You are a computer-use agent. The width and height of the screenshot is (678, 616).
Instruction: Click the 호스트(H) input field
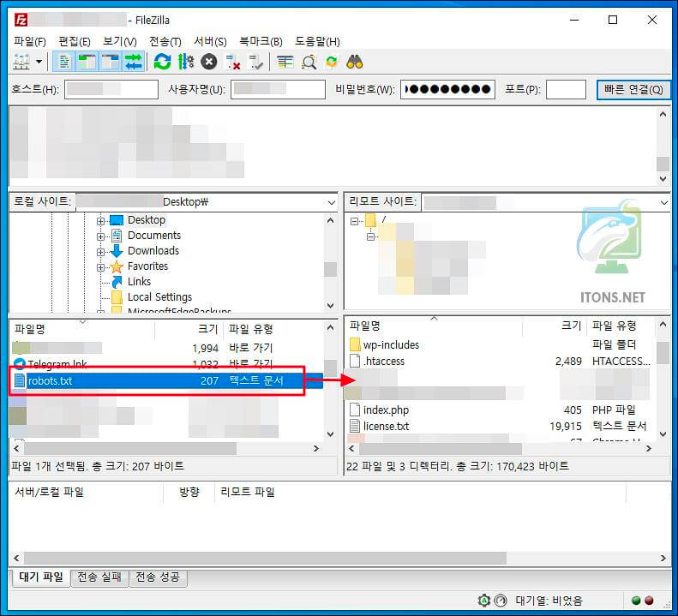tap(111, 89)
